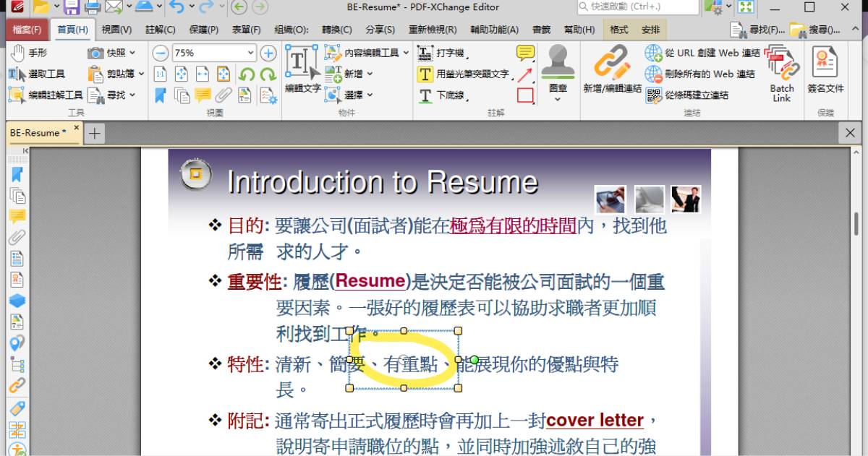
Task: Open the Format (格式) contextual tab
Action: tap(619, 30)
